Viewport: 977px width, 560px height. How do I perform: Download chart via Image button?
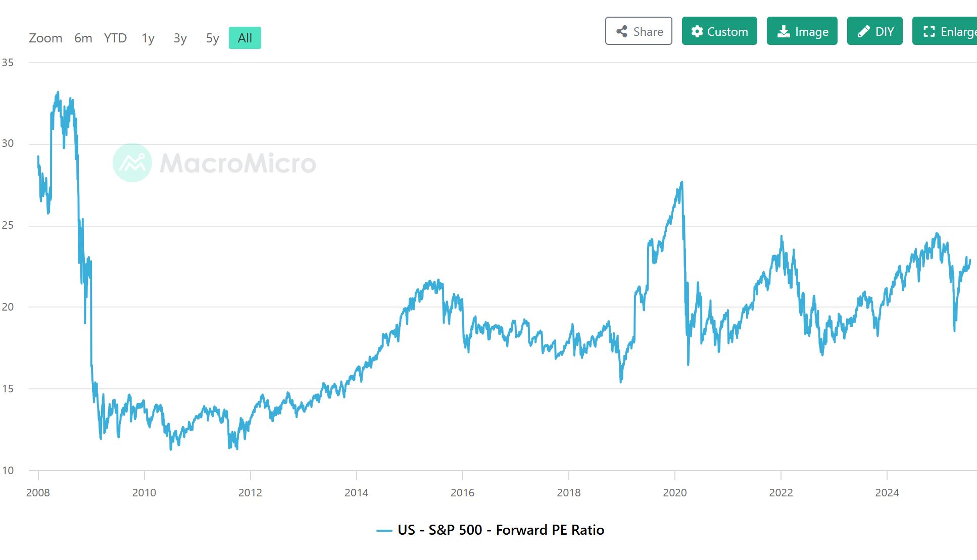(802, 31)
